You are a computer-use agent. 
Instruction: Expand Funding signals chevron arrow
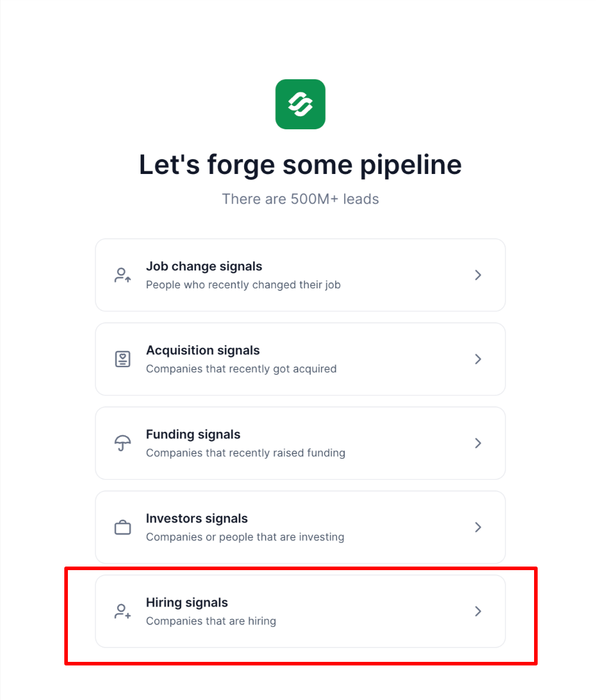click(478, 443)
